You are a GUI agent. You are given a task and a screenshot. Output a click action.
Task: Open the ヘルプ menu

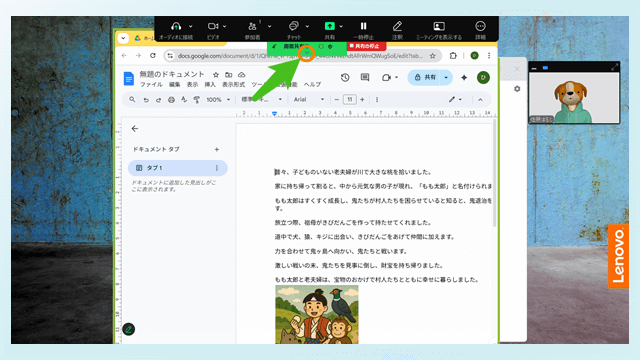click(x=312, y=84)
